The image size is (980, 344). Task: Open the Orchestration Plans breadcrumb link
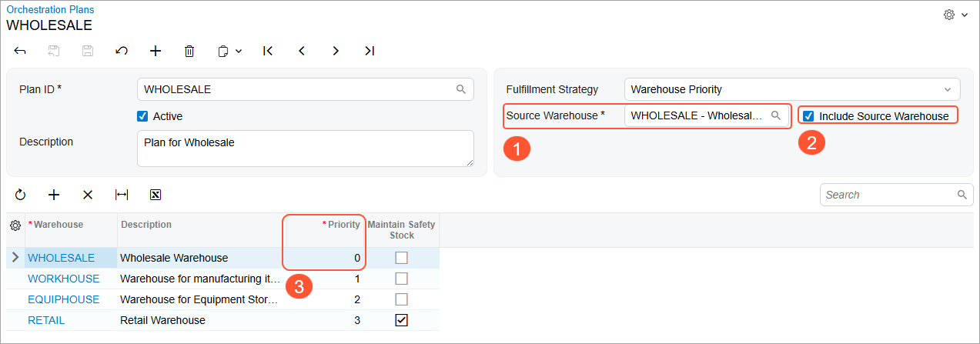coord(50,10)
